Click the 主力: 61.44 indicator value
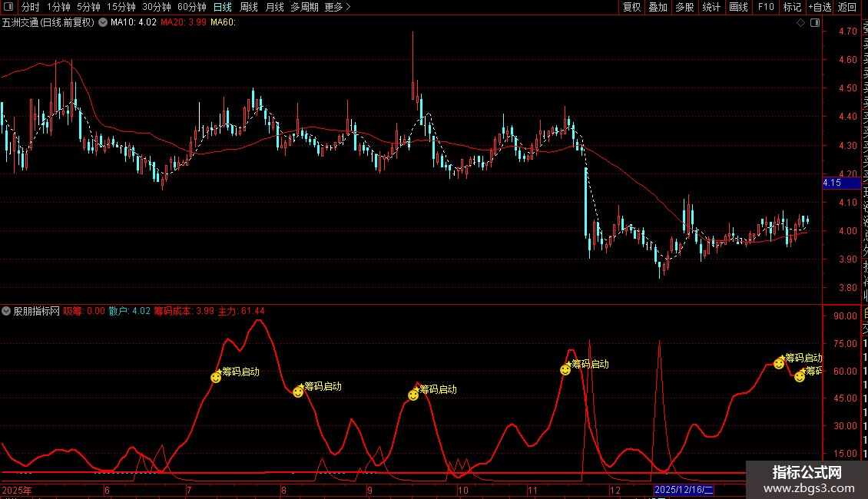 point(241,311)
